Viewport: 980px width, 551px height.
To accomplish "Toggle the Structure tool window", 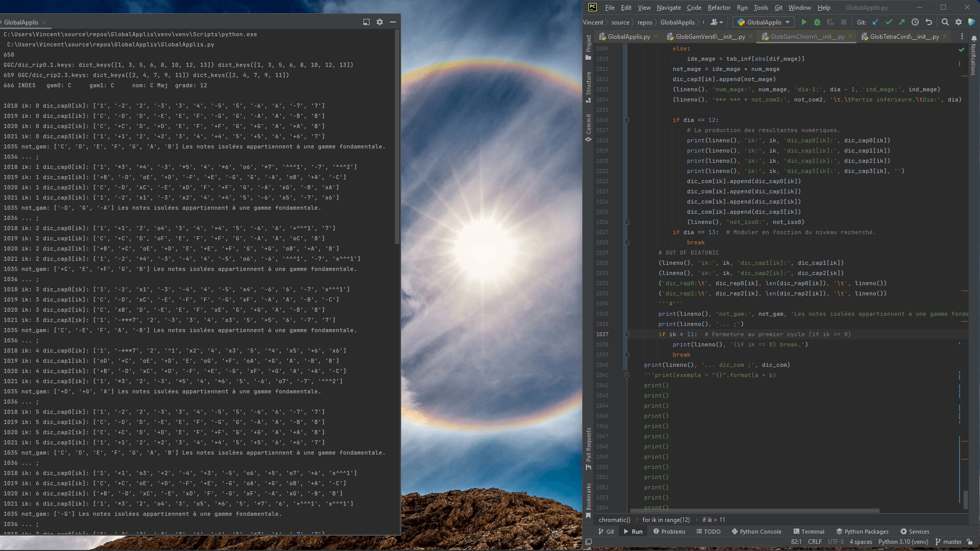I will 589,86.
